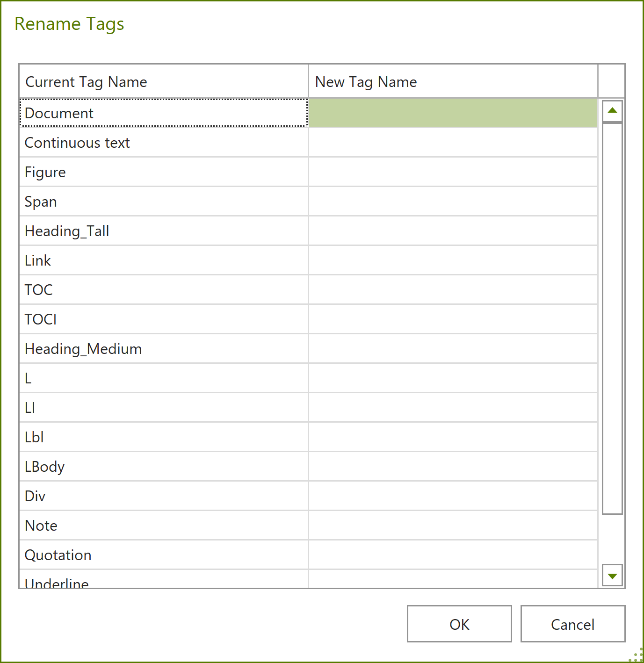Edit new tag name for Heading_Medium
This screenshot has height=663, width=644.
(x=453, y=348)
